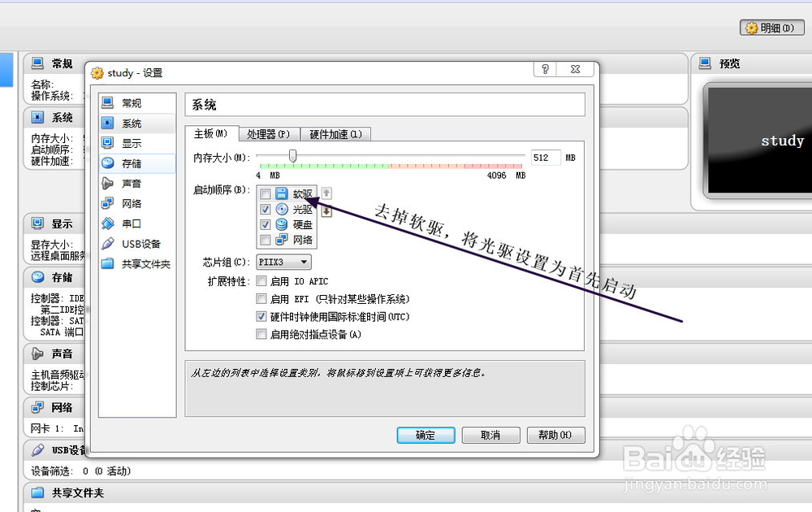
Task: Click the 网络 section icon in main window
Action: [37, 407]
